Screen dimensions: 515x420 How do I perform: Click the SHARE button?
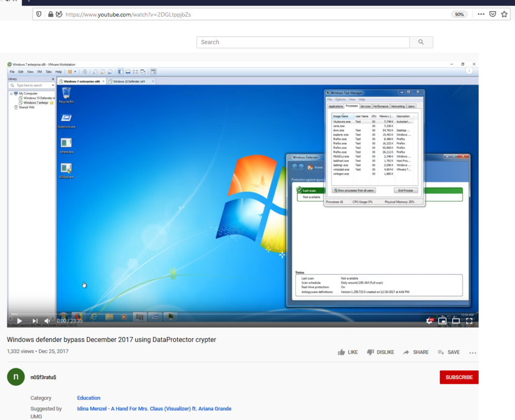point(416,352)
